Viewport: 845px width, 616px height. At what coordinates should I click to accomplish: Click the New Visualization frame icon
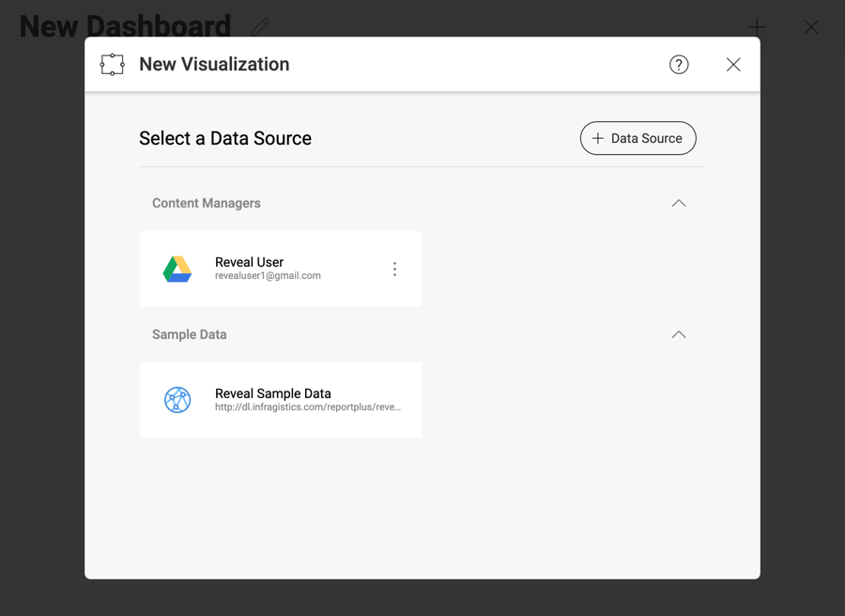pyautogui.click(x=112, y=65)
